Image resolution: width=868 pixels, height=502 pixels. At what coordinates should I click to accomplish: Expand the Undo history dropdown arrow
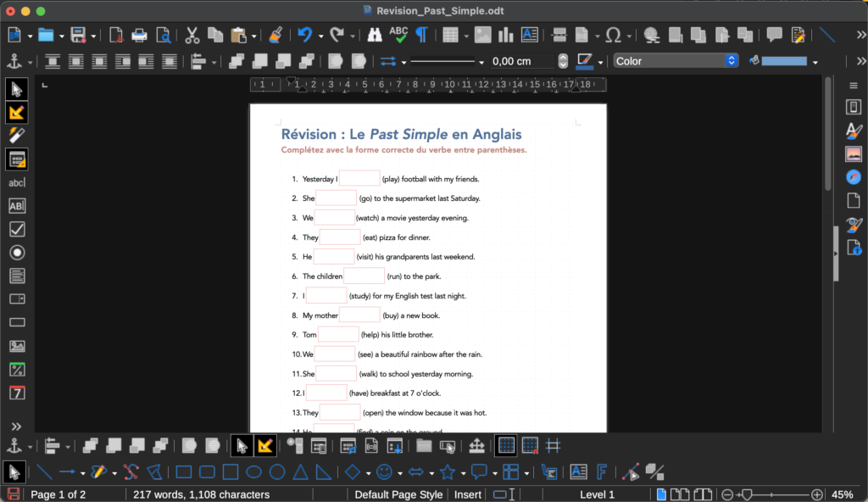[320, 36]
